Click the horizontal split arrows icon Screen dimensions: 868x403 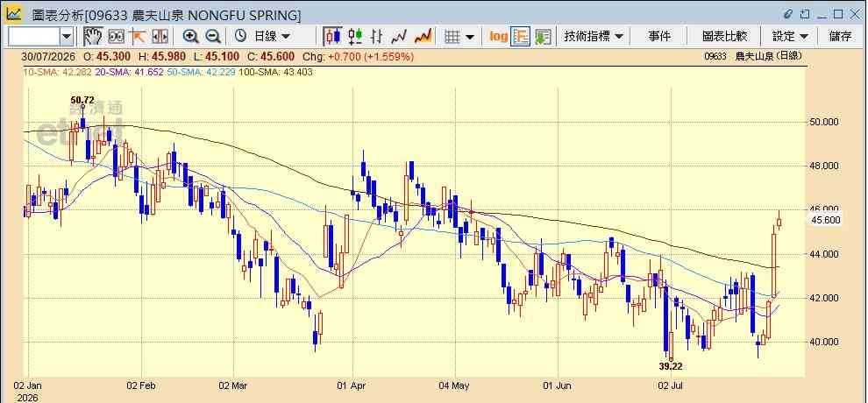[160, 37]
